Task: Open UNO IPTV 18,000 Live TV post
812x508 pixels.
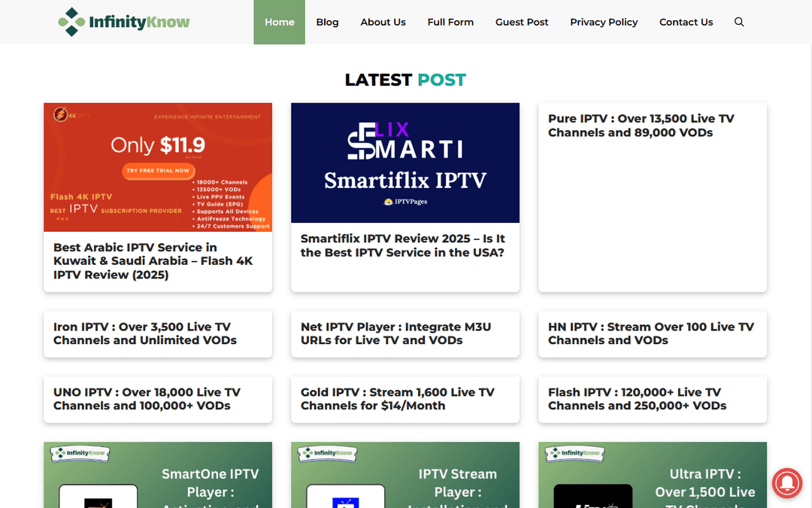Action: coord(147,399)
